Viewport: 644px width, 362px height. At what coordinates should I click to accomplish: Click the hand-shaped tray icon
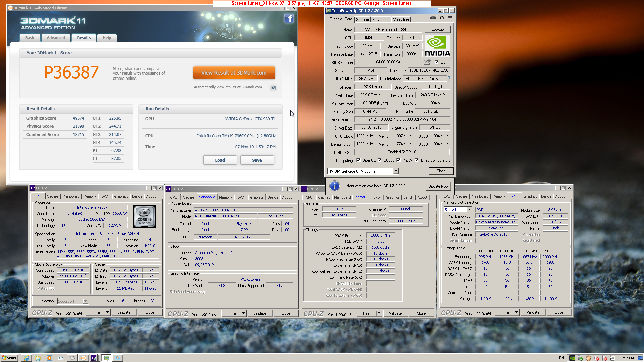[588, 358]
